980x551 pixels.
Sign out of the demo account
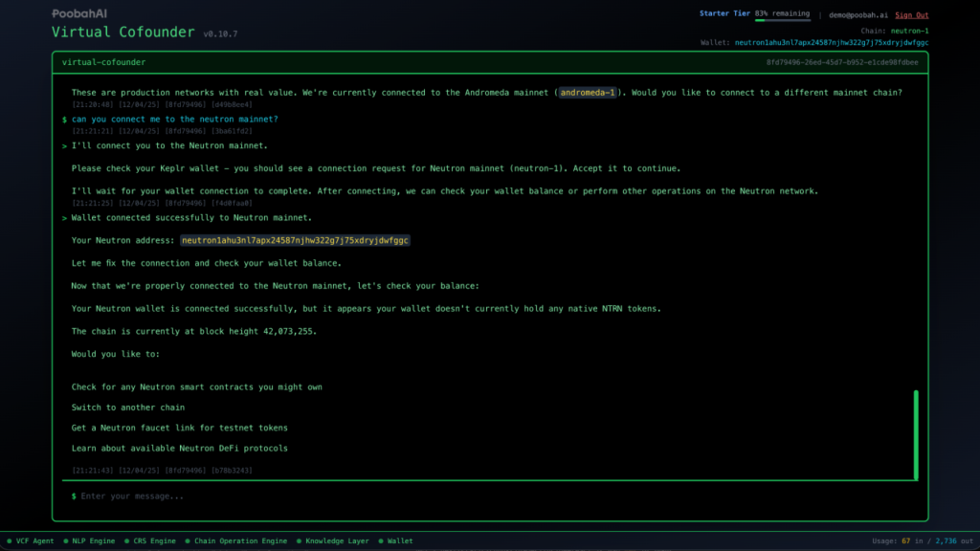point(911,15)
